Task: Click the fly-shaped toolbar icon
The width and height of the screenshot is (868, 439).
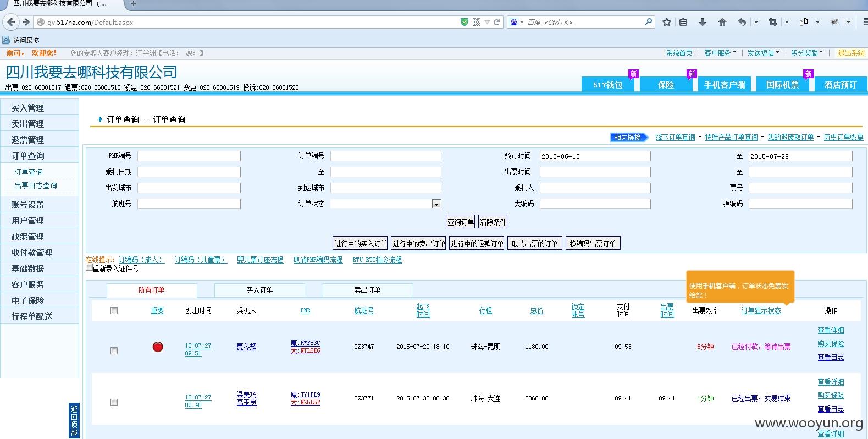Action: [x=834, y=22]
